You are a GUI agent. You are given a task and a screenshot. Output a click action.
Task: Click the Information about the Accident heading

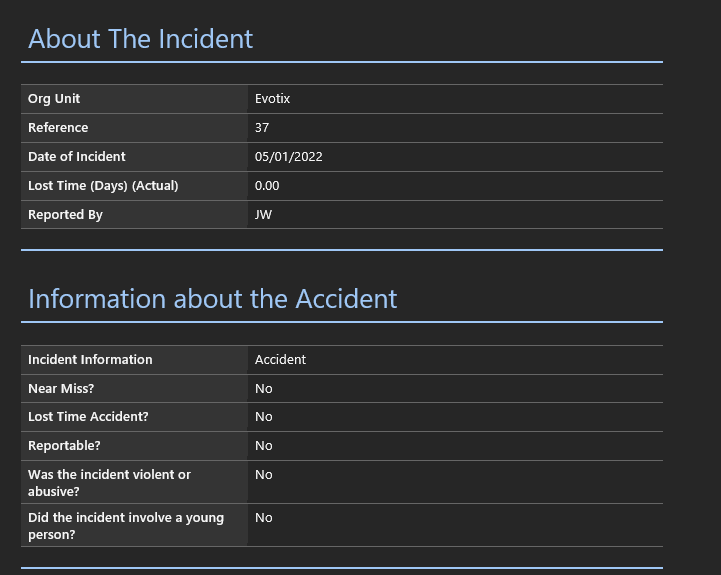pyautogui.click(x=212, y=299)
